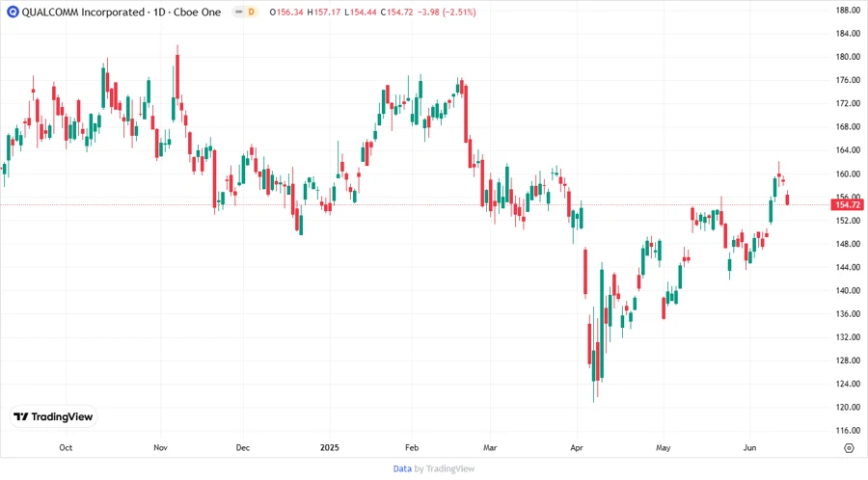Open chart settings gear icon
This screenshot has height=480, width=868.
pyautogui.click(x=849, y=448)
